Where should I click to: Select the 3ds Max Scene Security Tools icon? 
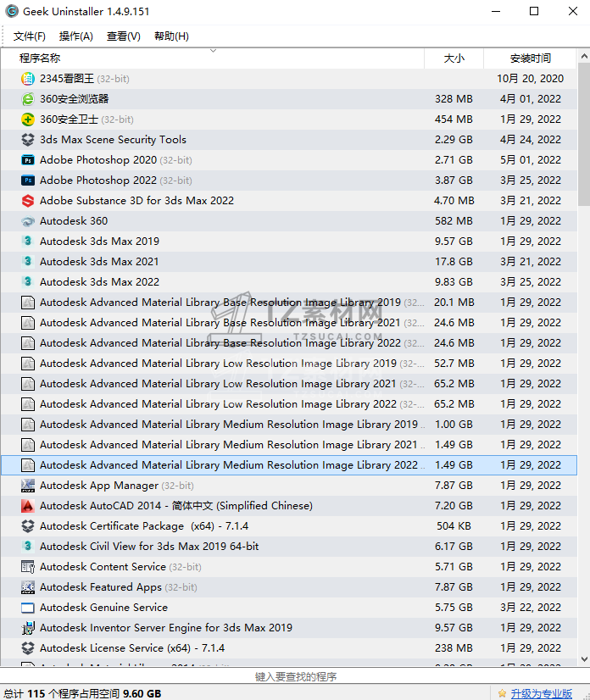click(x=28, y=140)
